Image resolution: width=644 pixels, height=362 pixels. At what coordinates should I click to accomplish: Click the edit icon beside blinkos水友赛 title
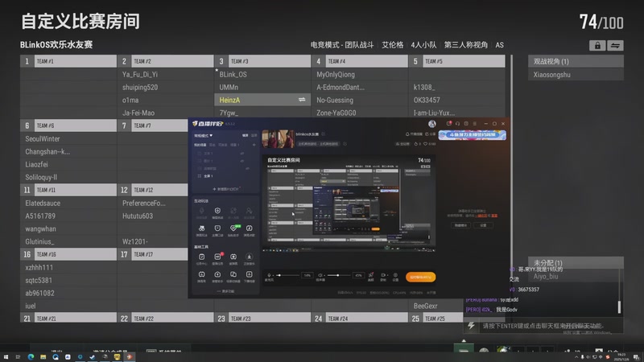pyautogui.click(x=324, y=134)
